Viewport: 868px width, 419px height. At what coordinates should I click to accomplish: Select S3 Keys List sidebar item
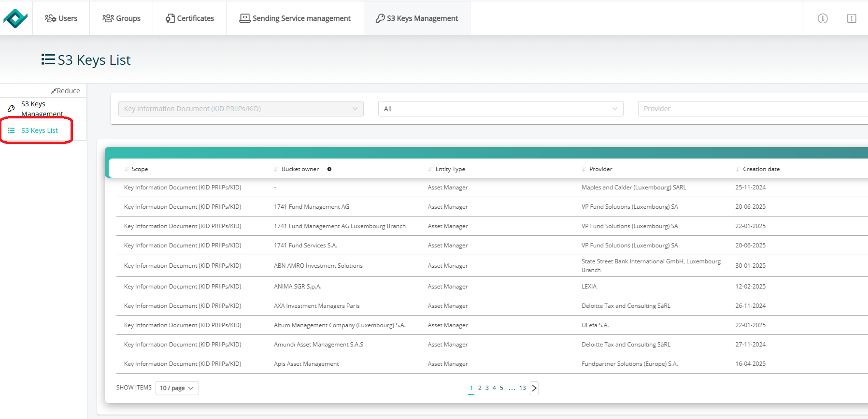point(39,130)
